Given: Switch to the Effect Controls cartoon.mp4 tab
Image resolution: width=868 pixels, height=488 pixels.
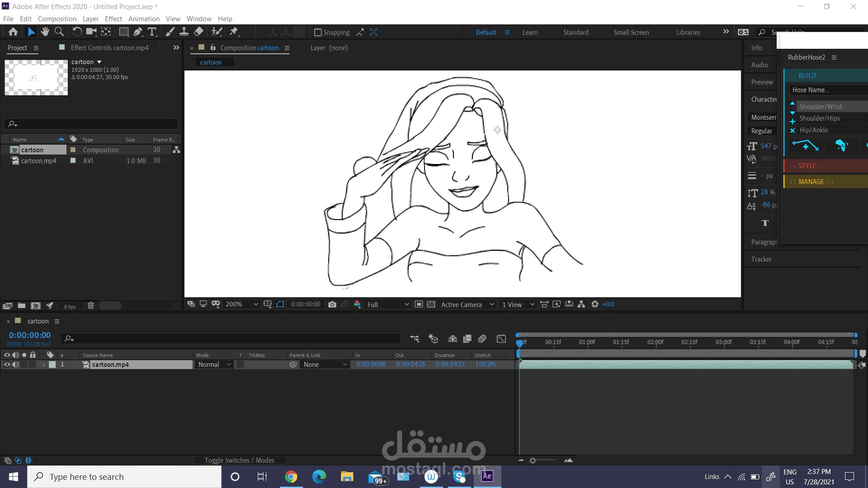Looking at the screenshot, I should 110,47.
